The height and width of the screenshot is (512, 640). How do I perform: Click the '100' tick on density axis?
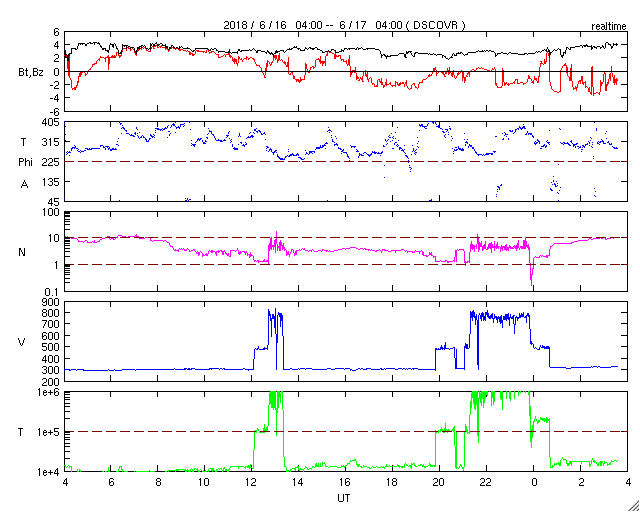52,213
